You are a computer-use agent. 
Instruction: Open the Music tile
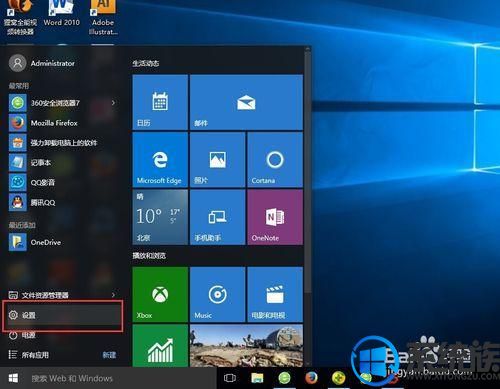coord(218,294)
